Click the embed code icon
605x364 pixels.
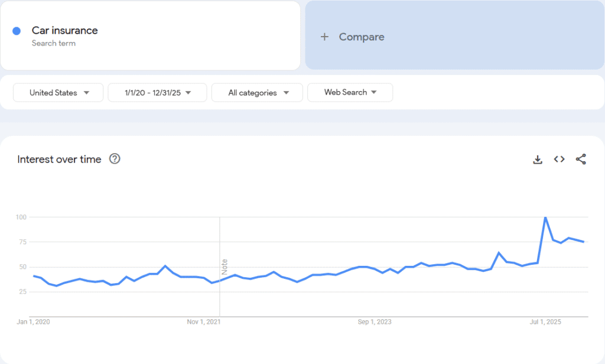[559, 159]
